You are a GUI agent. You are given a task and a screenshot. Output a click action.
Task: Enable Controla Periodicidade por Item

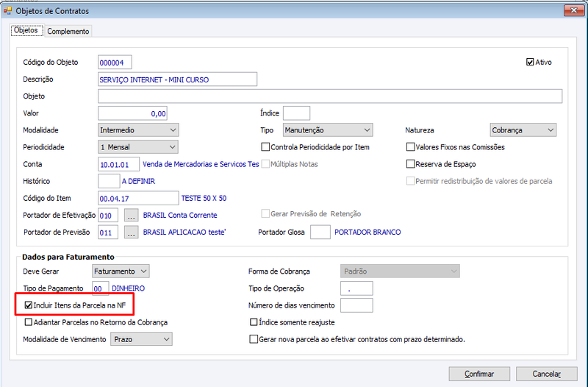click(265, 146)
